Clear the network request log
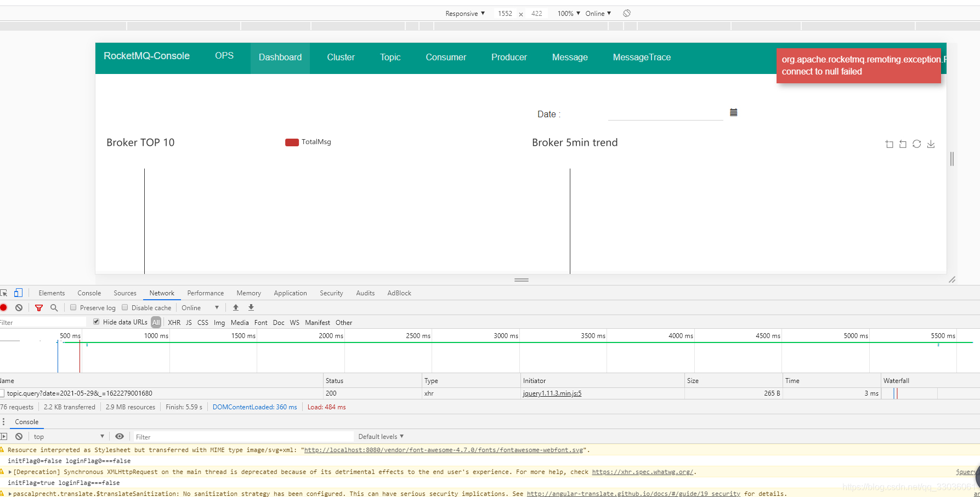The width and height of the screenshot is (980, 497). pyautogui.click(x=19, y=307)
